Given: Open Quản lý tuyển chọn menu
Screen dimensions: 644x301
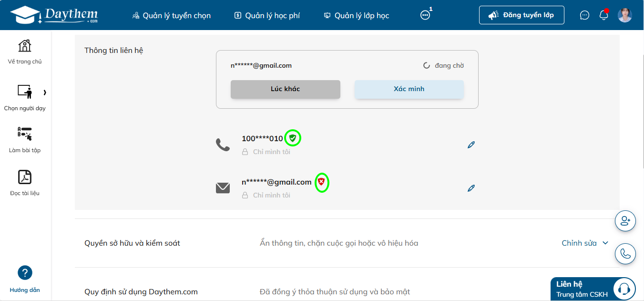Looking at the screenshot, I should [172, 15].
